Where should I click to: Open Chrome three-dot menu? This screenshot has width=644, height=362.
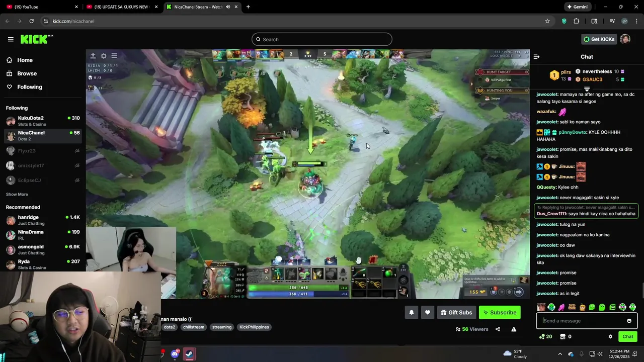click(637, 21)
